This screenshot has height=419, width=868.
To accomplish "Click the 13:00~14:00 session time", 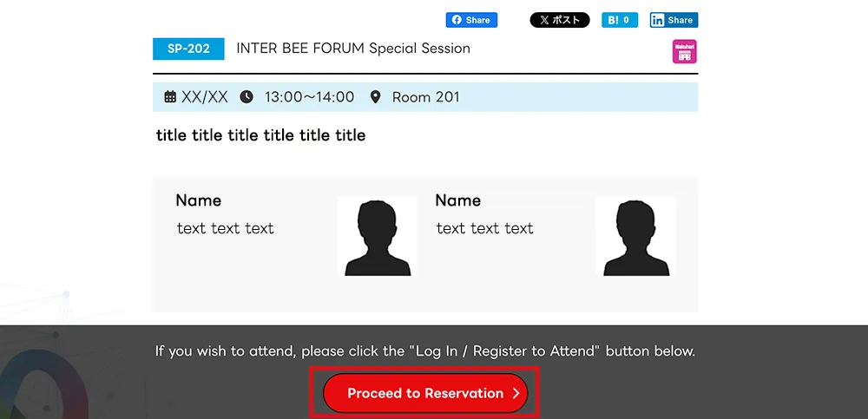I will (x=309, y=97).
